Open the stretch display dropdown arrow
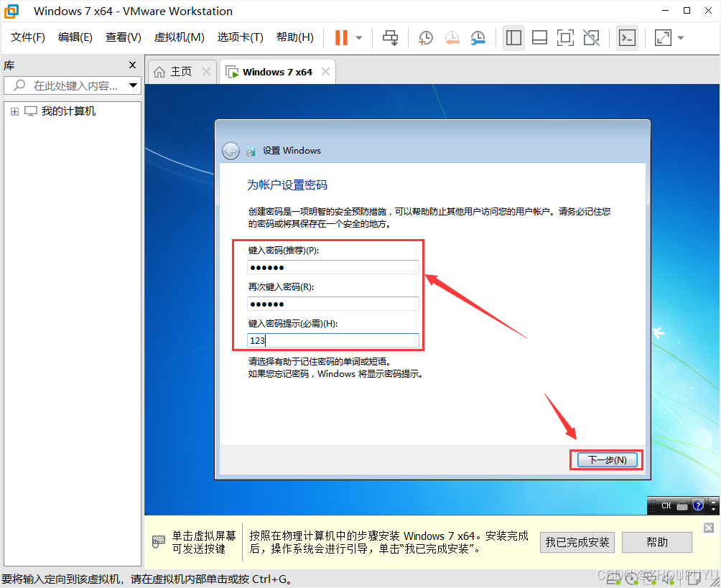The width and height of the screenshot is (721, 588). point(681,38)
